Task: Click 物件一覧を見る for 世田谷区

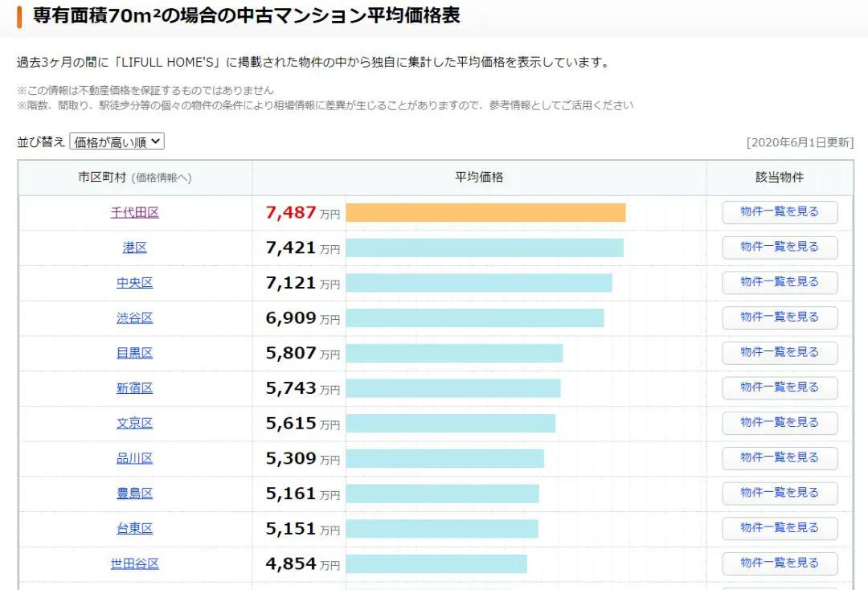Action: (779, 563)
